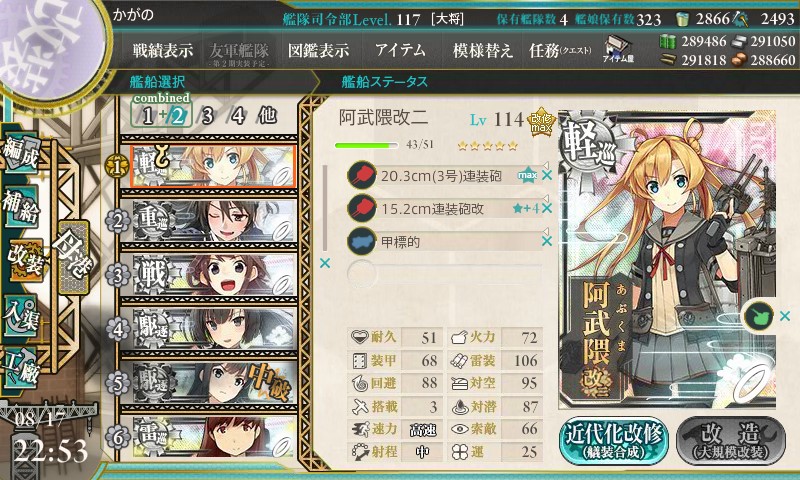Screen dimensions: 800x480
Task: Remove 甲標的 with its X mark
Action: [x=547, y=241]
